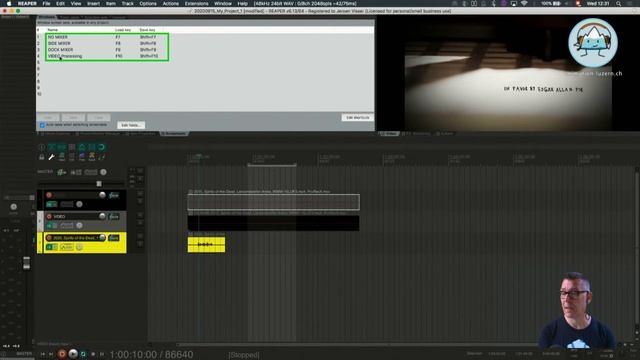Click the F10 load key cell
This screenshot has height=360, width=640.
(119, 56)
